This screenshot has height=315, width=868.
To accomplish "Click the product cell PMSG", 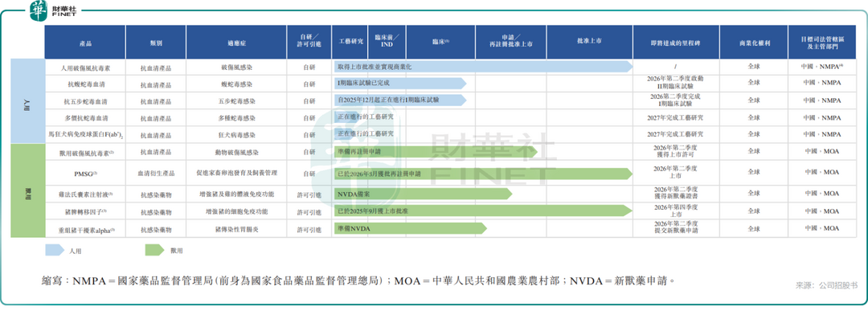I will coord(85,173).
